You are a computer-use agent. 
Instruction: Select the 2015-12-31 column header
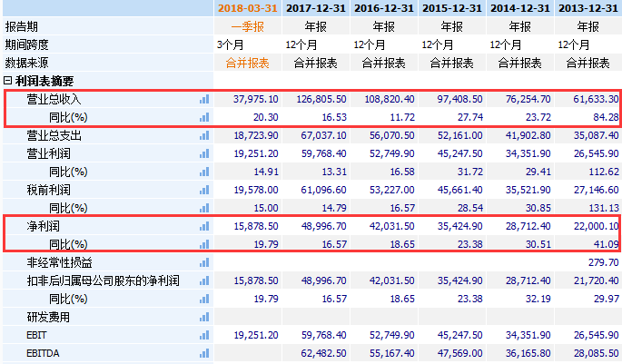[x=452, y=8]
